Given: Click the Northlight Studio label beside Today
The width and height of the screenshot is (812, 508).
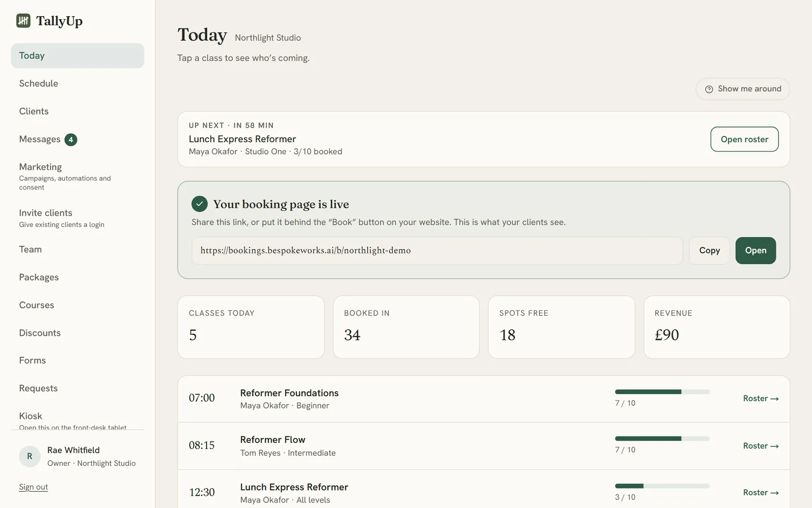Looking at the screenshot, I should 268,38.
